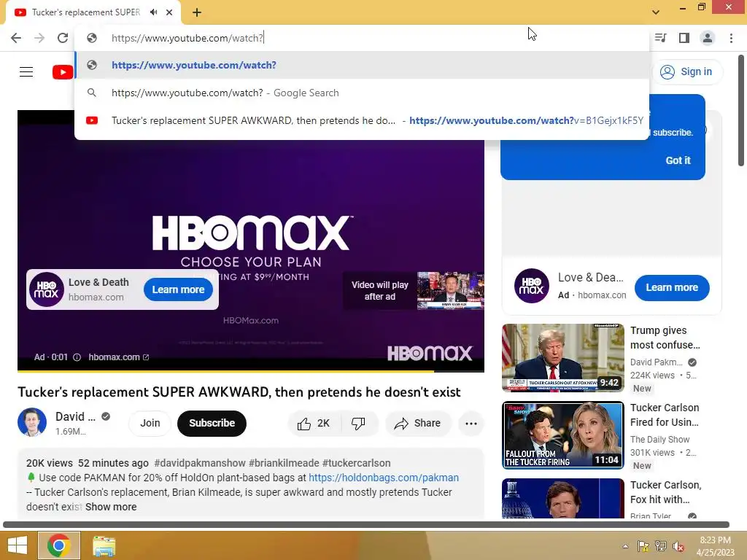Go back with the browser back arrow
Viewport: 747px width, 560px height.
(16, 38)
